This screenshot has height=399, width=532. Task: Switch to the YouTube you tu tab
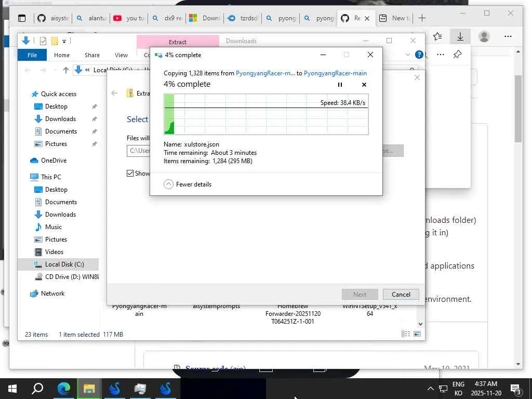(129, 18)
